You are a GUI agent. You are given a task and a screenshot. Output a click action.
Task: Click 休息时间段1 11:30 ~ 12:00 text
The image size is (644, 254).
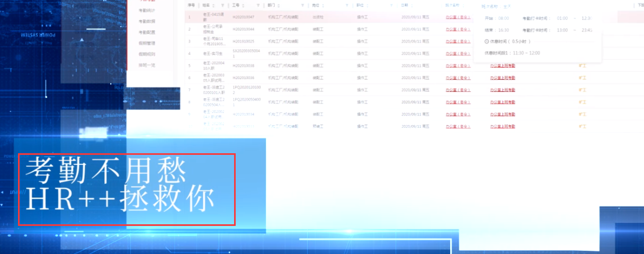(x=512, y=53)
